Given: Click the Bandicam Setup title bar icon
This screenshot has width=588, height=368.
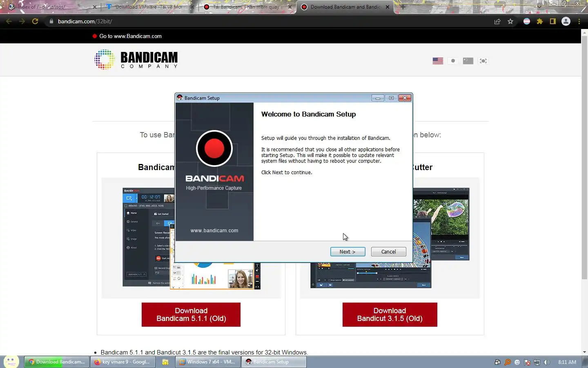Looking at the screenshot, I should pos(180,98).
